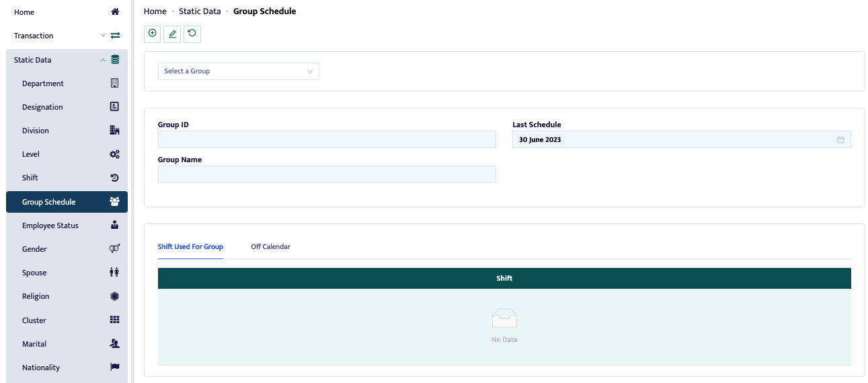868x383 pixels.
Task: Click the Static Data breadcrumb link
Action: coord(200,11)
